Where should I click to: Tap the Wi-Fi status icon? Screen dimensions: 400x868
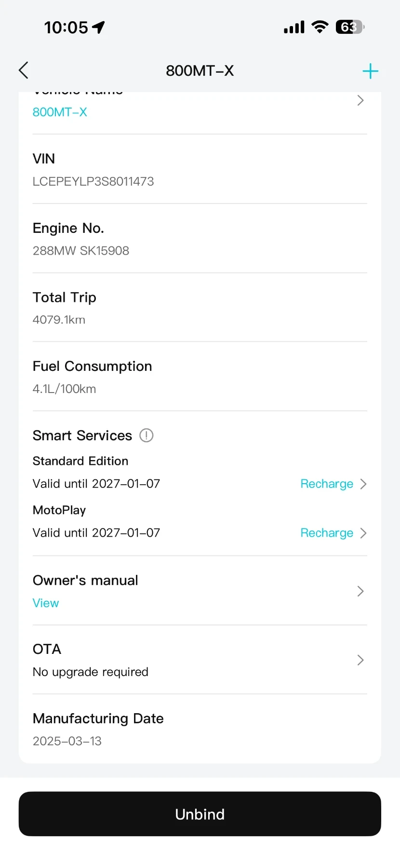coord(320,27)
